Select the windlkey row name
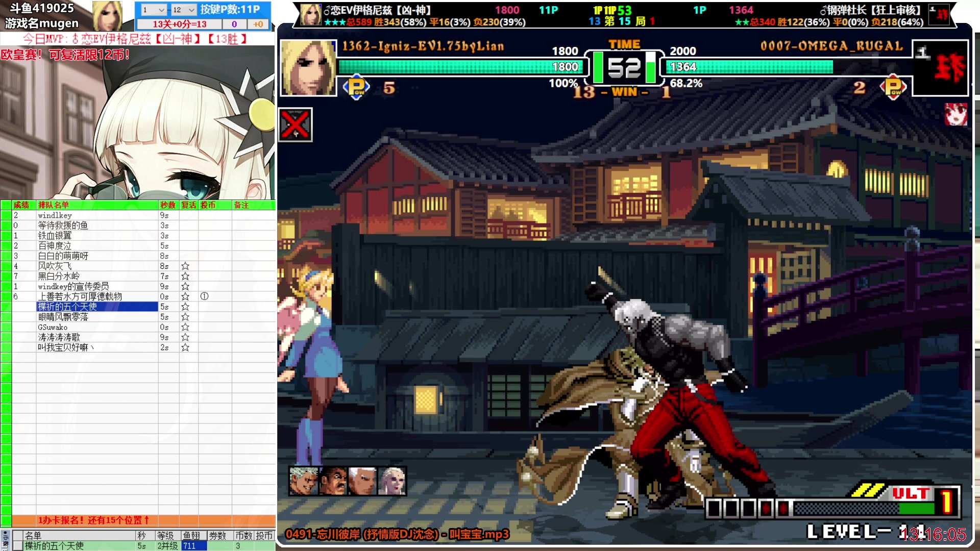980x551 pixels. click(x=55, y=215)
